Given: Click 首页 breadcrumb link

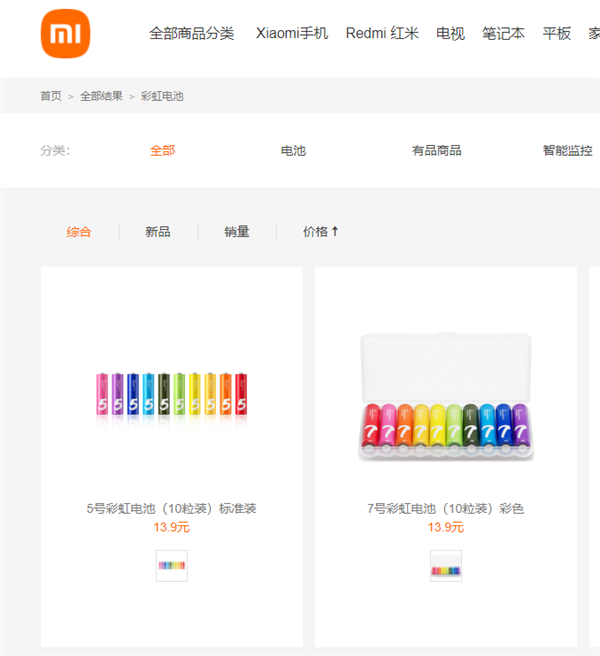Looking at the screenshot, I should pos(50,96).
